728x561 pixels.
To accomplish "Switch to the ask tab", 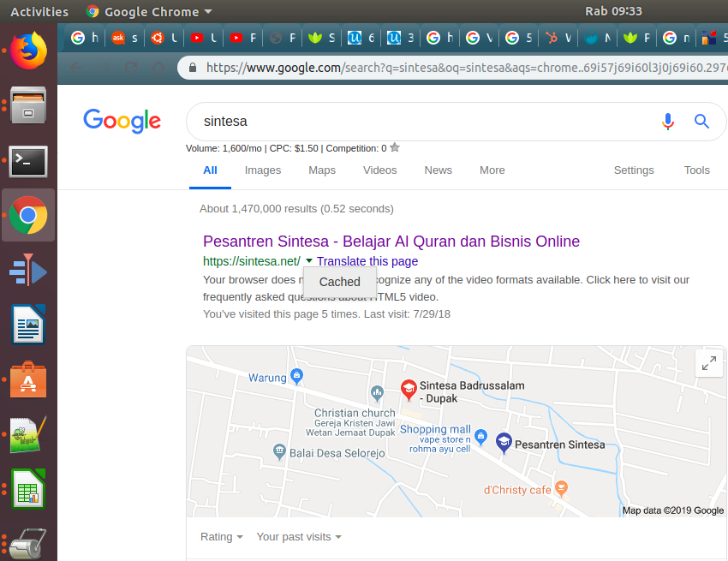I will pyautogui.click(x=124, y=38).
